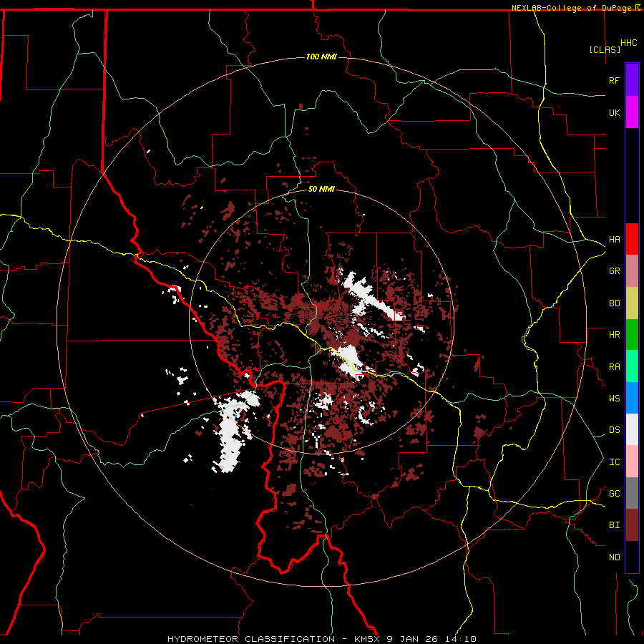Screen dimensions: 644x644
Task: Click the HA legend label
Action: pos(614,240)
